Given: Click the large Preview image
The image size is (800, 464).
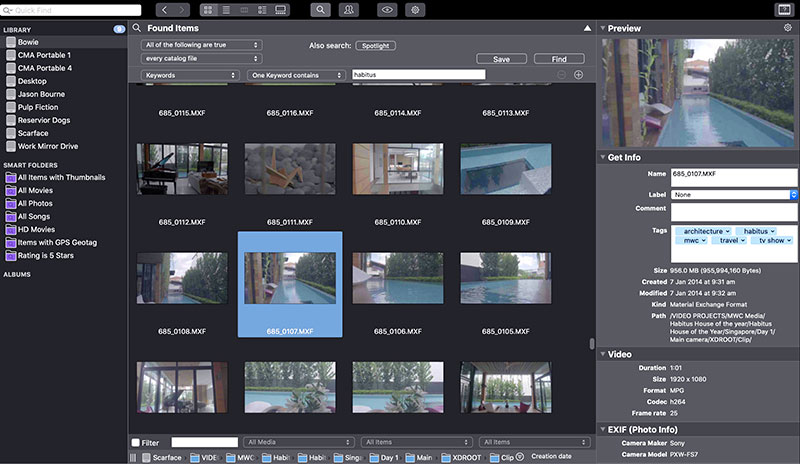Looking at the screenshot, I should [x=698, y=93].
